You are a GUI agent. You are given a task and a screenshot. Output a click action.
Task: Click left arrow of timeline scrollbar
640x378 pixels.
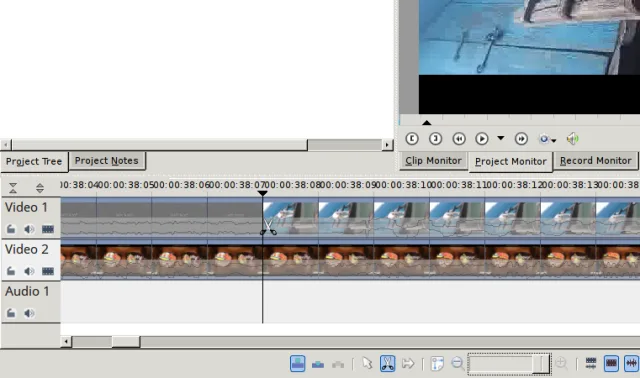[x=66, y=342]
